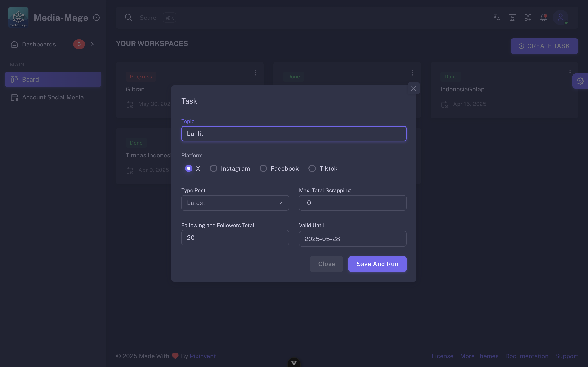Click the presentation screen icon in header
This screenshot has height=367, width=588.
(512, 18)
